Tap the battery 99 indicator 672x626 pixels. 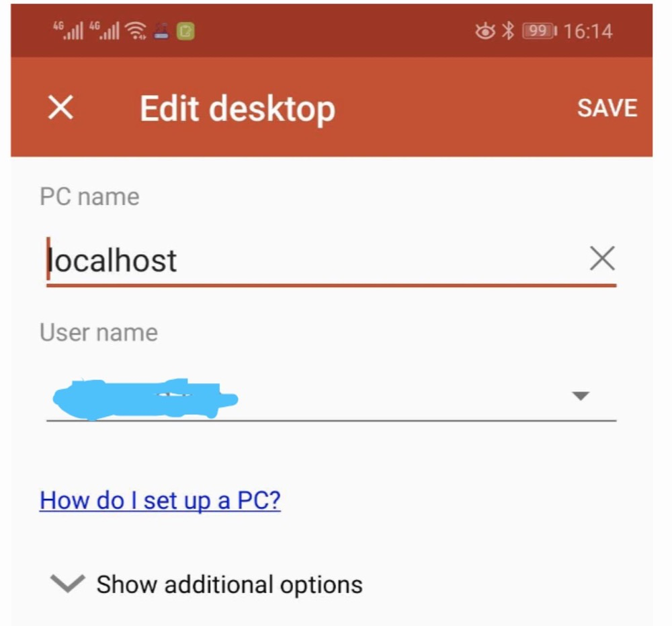click(539, 31)
